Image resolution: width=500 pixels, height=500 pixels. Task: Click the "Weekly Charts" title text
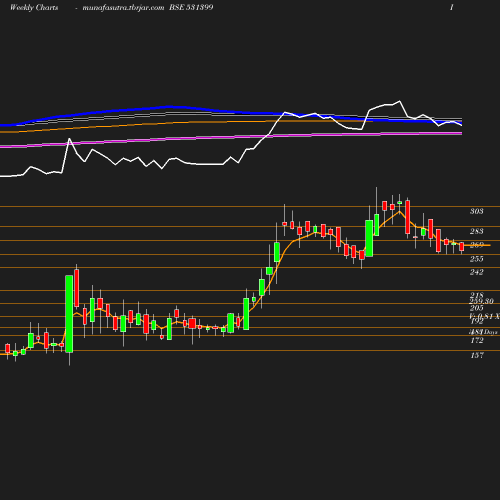click(x=34, y=7)
